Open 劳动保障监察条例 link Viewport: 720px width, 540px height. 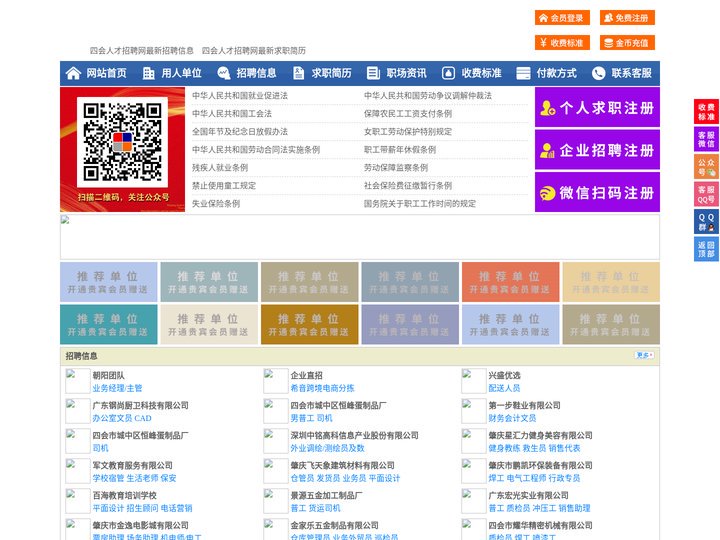tap(396, 168)
